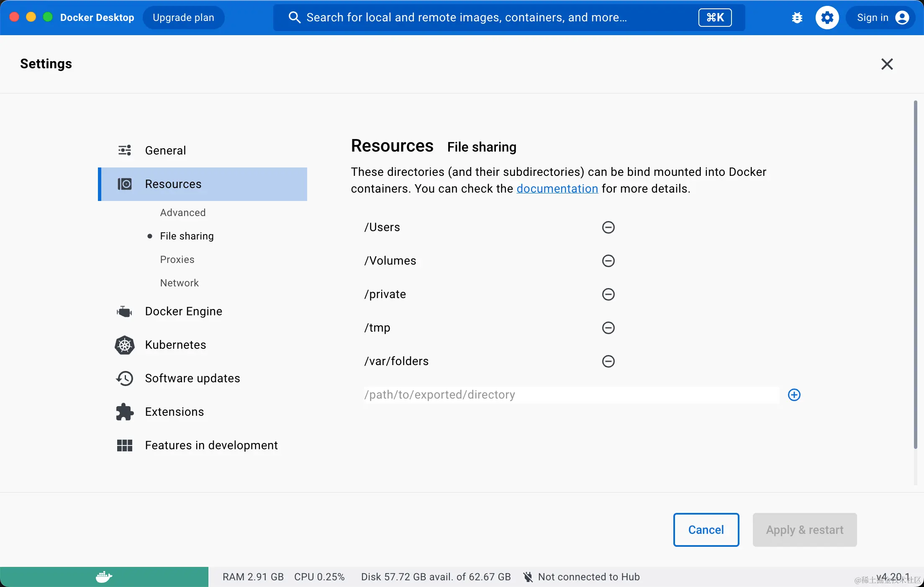Remove the /private shared directory
The width and height of the screenshot is (924, 587).
tap(608, 294)
